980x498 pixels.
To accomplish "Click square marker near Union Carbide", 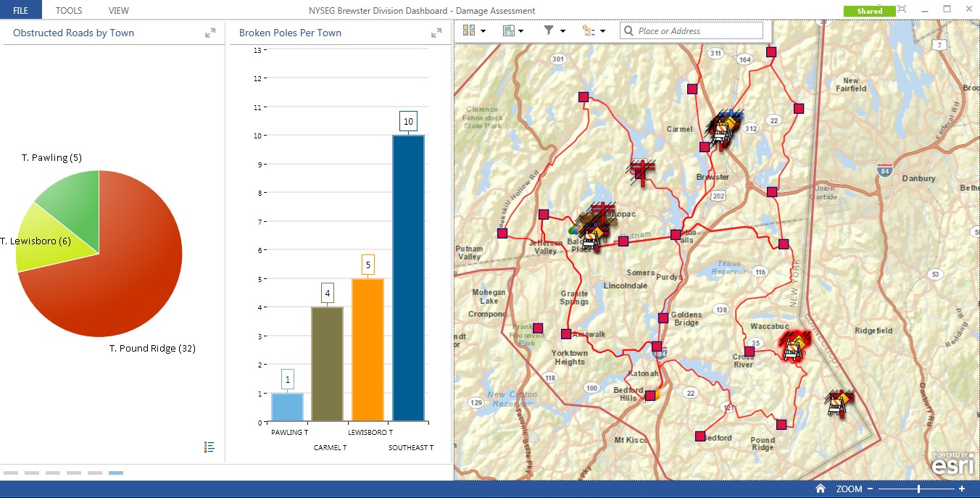I will click(772, 192).
